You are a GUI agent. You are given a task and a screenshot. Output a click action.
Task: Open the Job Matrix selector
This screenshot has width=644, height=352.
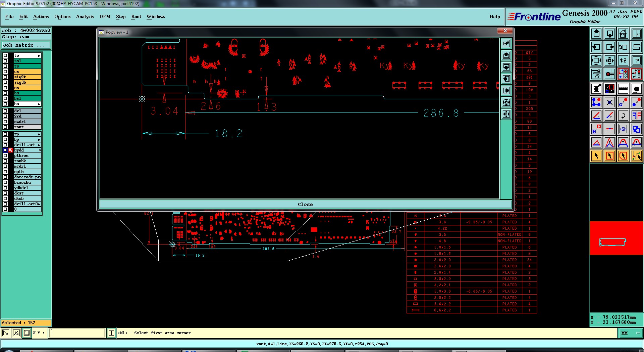[26, 45]
